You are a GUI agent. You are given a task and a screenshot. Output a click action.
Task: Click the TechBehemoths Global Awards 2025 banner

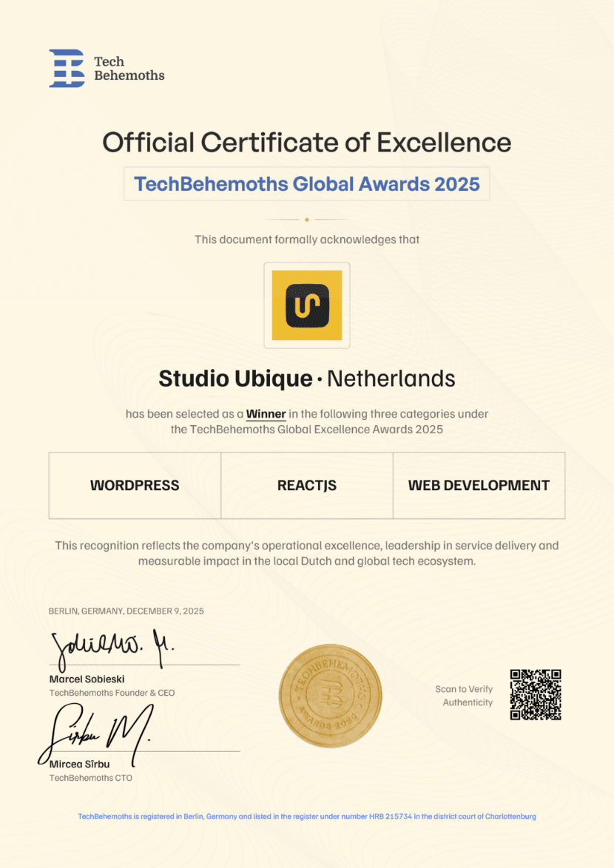pos(307,183)
